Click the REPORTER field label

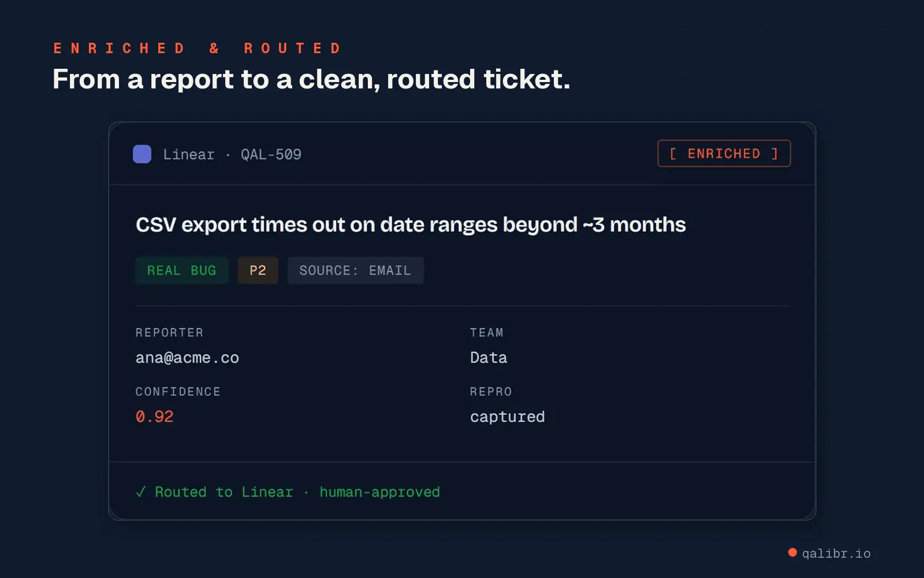coord(169,333)
